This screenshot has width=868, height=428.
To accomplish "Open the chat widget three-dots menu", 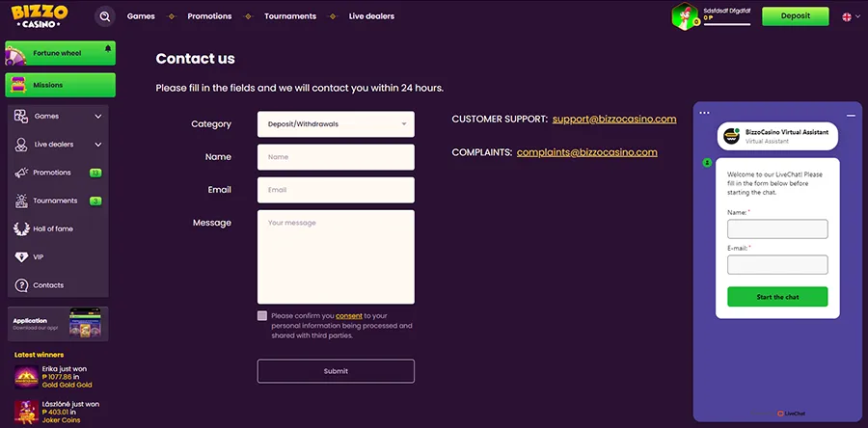I will pyautogui.click(x=704, y=113).
